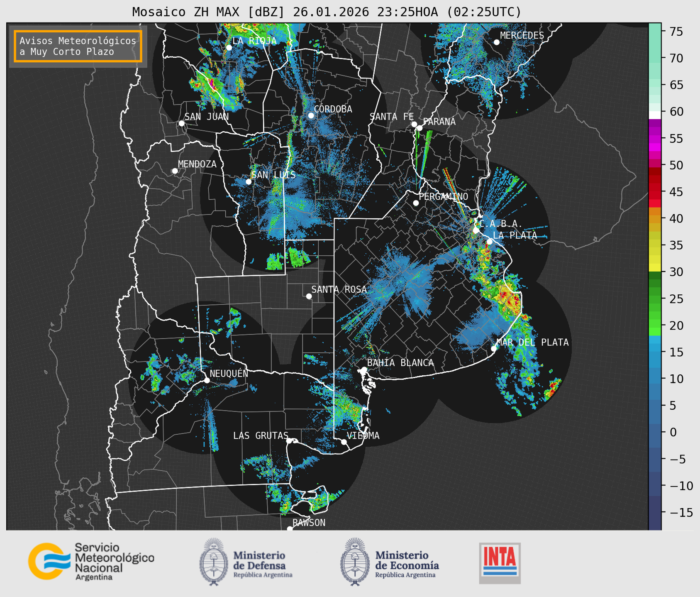The height and width of the screenshot is (597, 700).
Task: Select the SANTA FE city label
Action: point(392,117)
